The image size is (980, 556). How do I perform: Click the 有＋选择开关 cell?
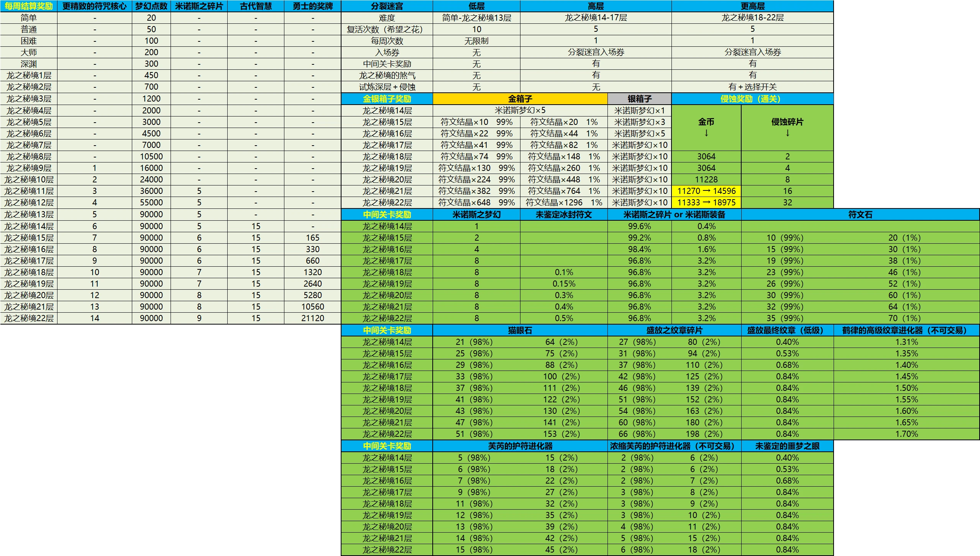tap(752, 87)
